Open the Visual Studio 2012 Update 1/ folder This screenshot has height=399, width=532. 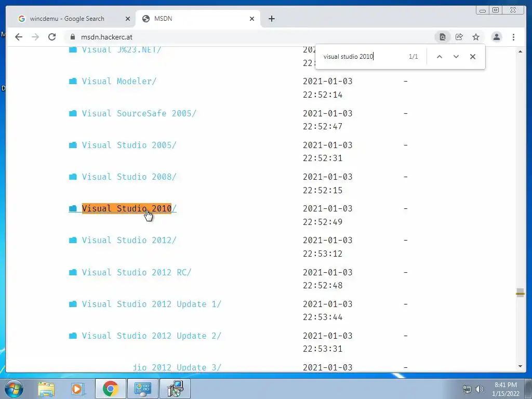(151, 304)
